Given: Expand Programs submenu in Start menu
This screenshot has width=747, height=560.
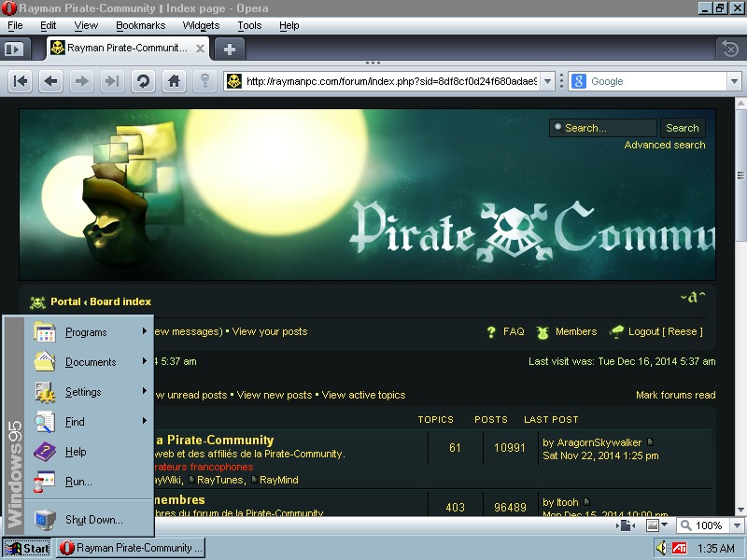Looking at the screenshot, I should point(89,332).
